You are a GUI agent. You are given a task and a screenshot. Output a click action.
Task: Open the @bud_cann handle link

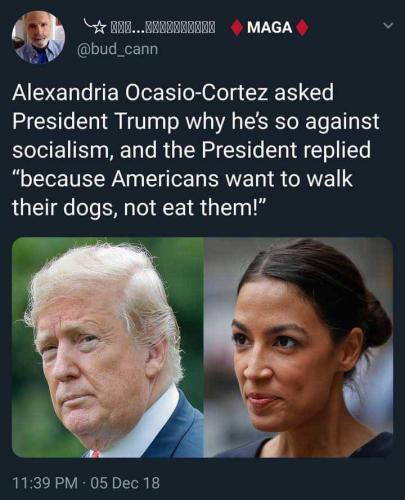(118, 49)
